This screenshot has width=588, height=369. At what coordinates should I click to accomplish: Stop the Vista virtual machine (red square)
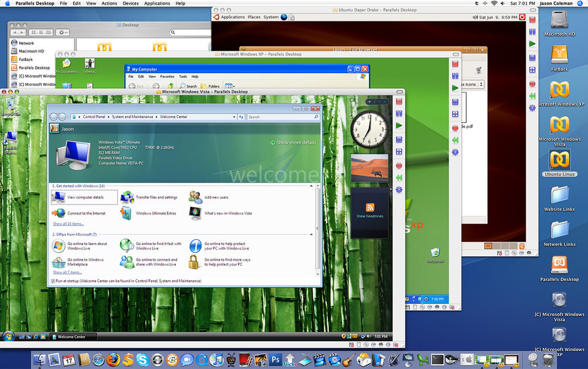pyautogui.click(x=399, y=101)
